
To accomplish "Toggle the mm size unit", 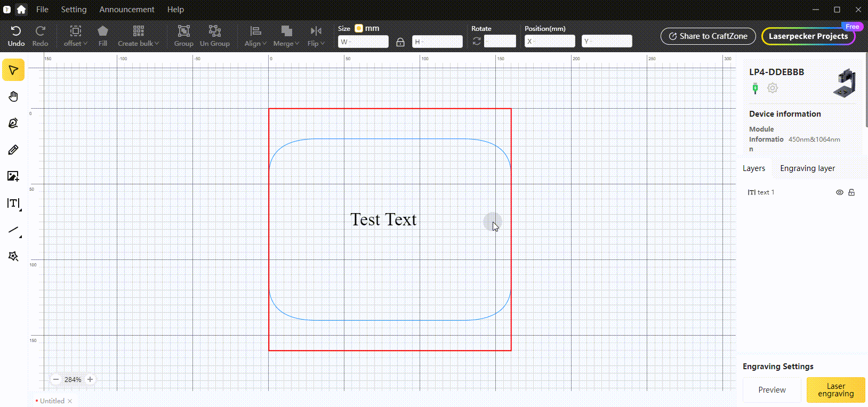I will (359, 28).
